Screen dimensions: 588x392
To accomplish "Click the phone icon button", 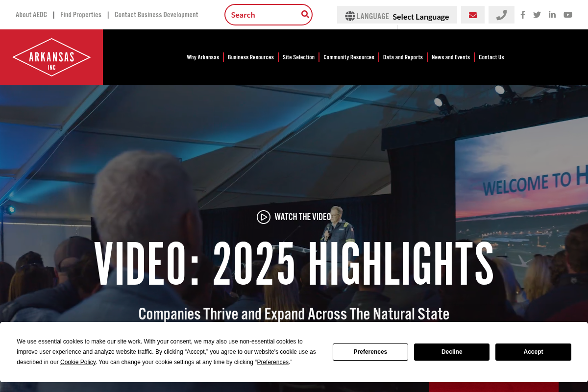I will 501,15.
